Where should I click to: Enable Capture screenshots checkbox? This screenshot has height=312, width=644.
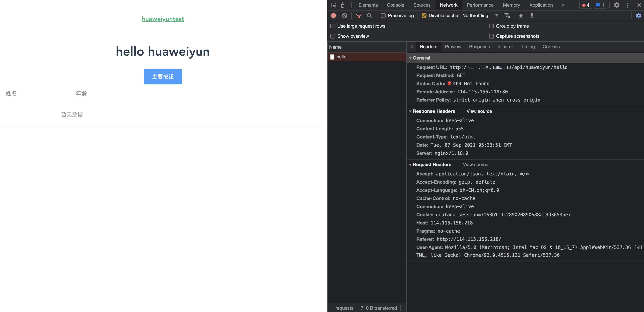point(491,36)
